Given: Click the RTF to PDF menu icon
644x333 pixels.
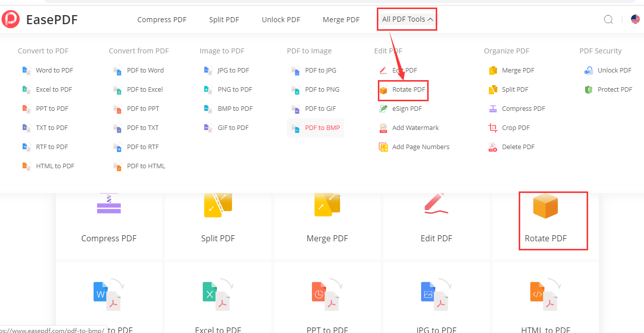Looking at the screenshot, I should (x=27, y=147).
